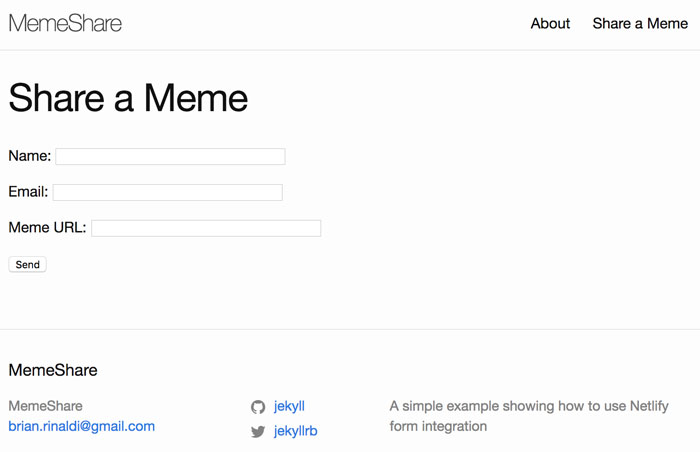Focus the Name input field
Image resolution: width=700 pixels, height=452 pixels.
point(170,157)
